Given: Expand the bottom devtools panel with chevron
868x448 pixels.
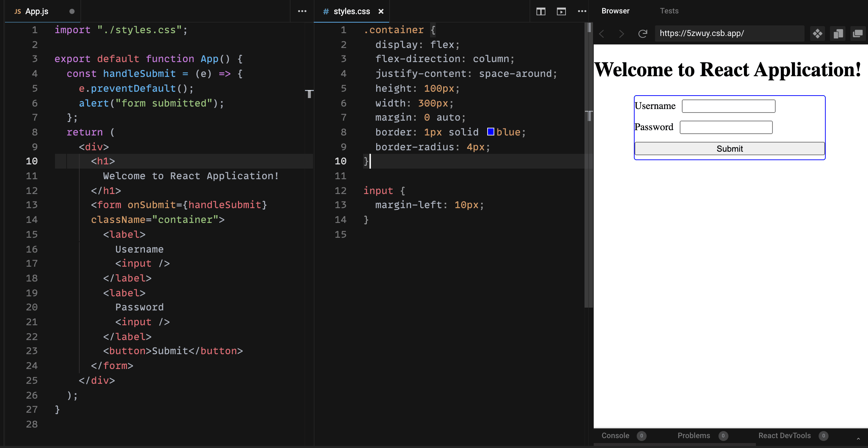Looking at the screenshot, I should (858, 438).
